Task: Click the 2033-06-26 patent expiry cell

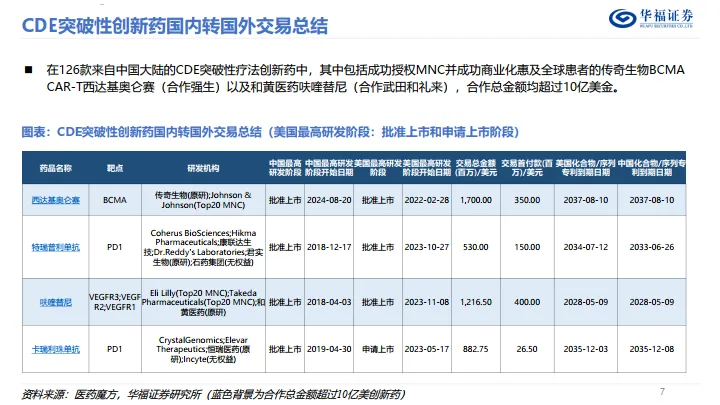Action: click(652, 247)
